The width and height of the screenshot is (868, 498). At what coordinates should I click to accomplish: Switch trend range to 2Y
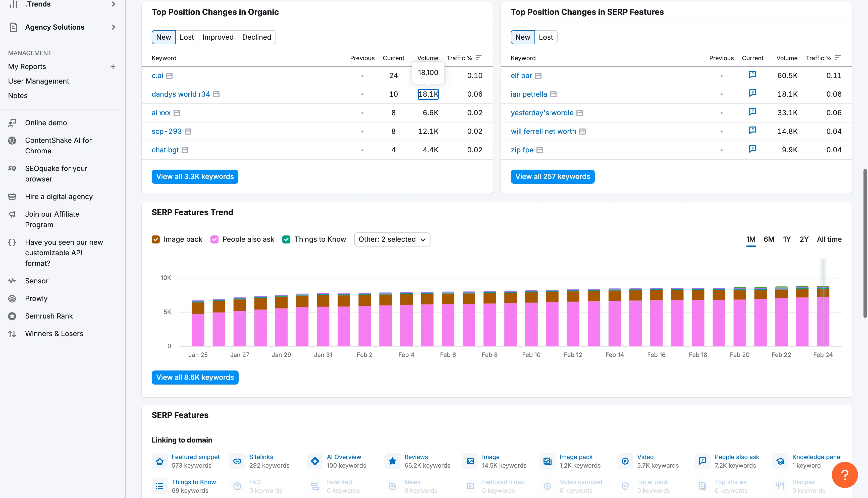pos(804,239)
